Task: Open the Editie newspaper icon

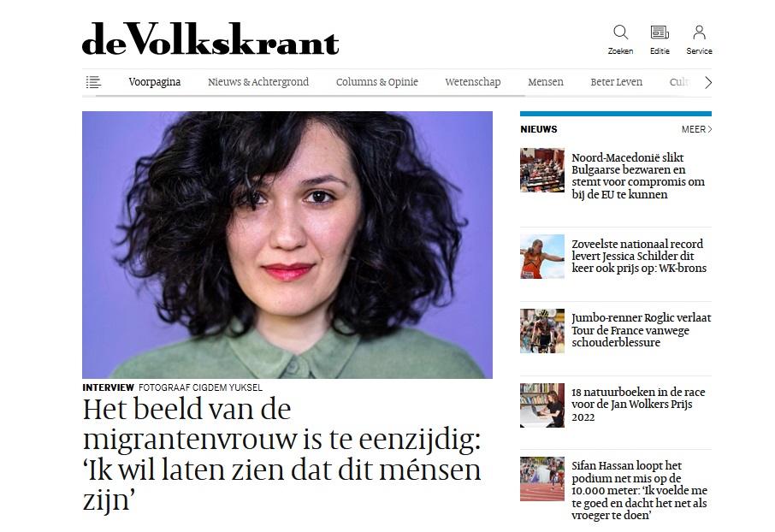Action: tap(660, 33)
